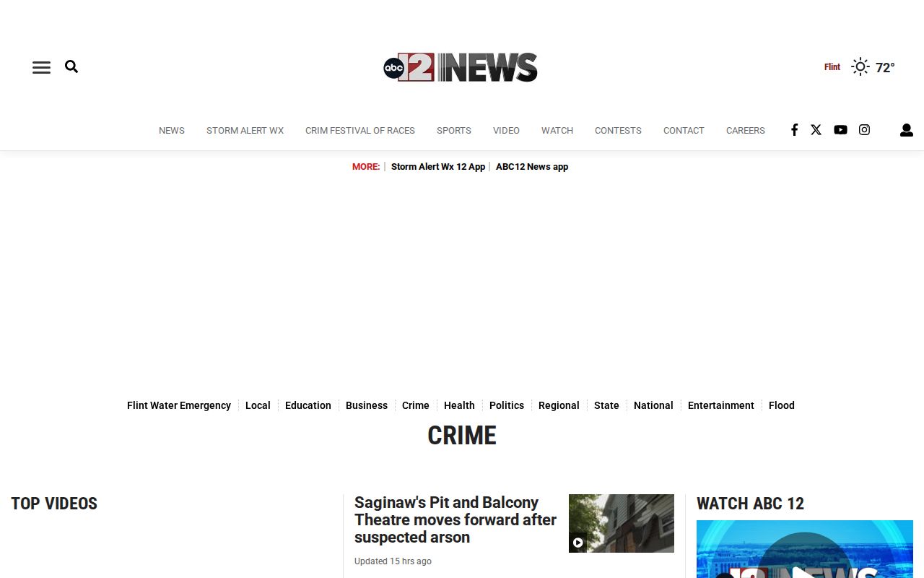Open the X (Twitter) icon
This screenshot has width=924, height=578.
click(816, 130)
